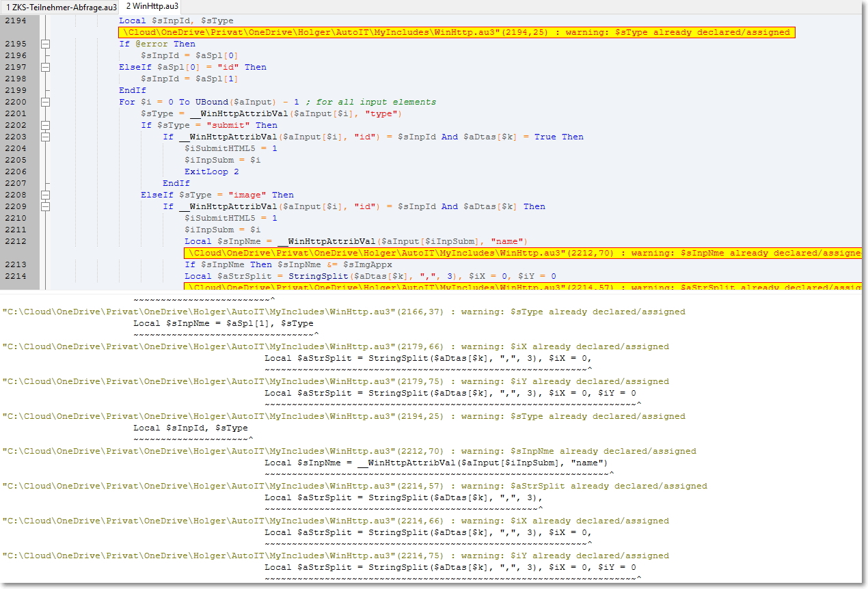Collapse the ElseIf image block at line 2208
Image resolution: width=868 pixels, height=589 pixels.
pyautogui.click(x=46, y=195)
